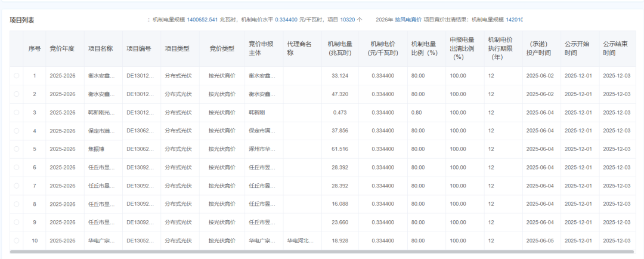The width and height of the screenshot is (644, 259).
Task: Click the 项目名称 column header
Action: point(100,48)
